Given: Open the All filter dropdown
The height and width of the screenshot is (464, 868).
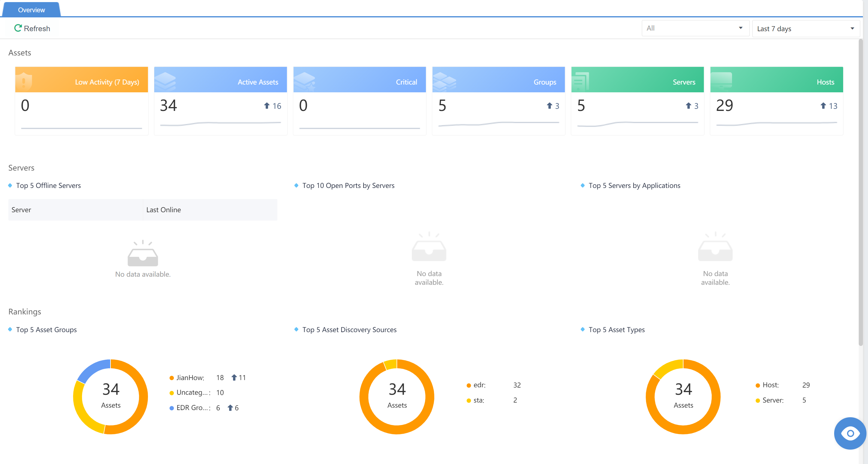Looking at the screenshot, I should [x=695, y=28].
